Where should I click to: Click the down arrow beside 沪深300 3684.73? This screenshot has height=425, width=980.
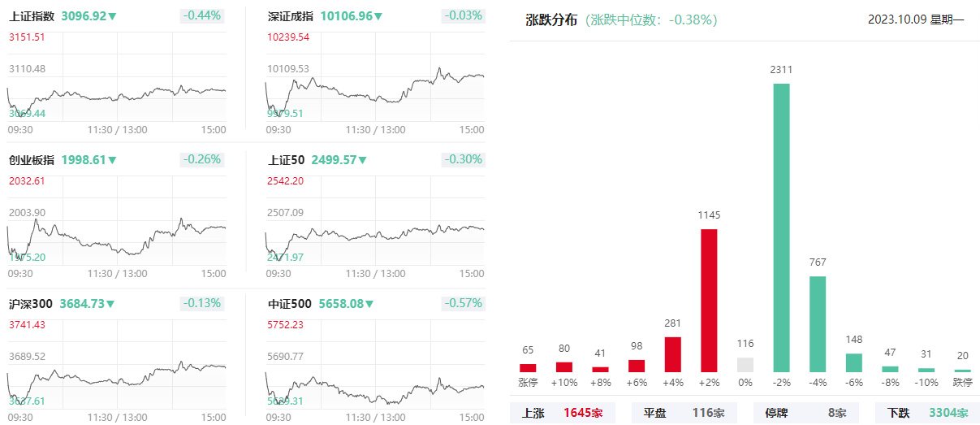coord(110,304)
